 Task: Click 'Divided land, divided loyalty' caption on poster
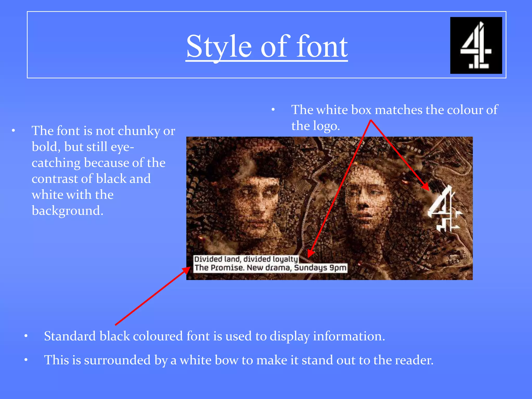(246, 259)
